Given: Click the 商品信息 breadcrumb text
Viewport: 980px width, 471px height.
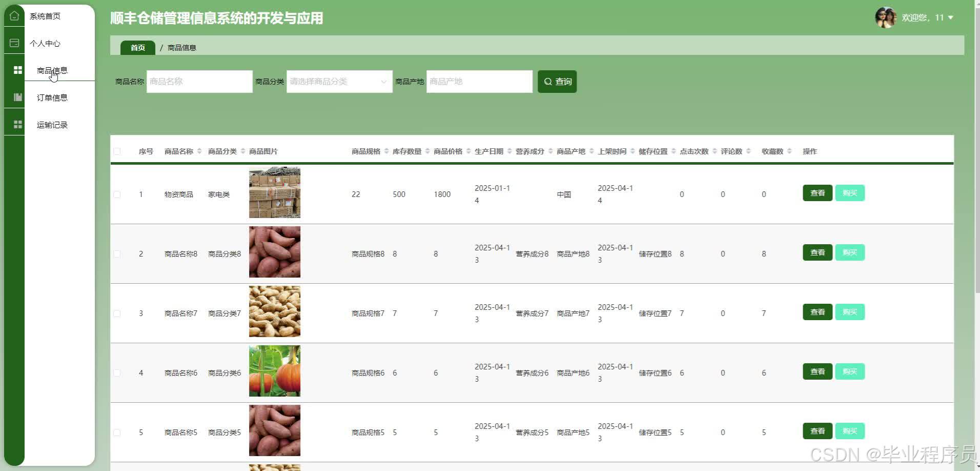Looking at the screenshot, I should (x=182, y=48).
